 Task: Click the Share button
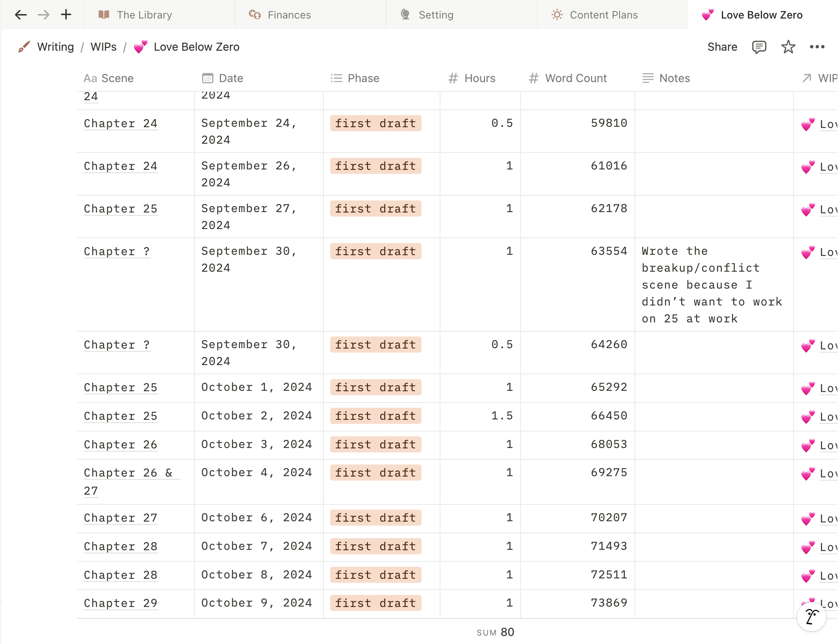click(722, 47)
